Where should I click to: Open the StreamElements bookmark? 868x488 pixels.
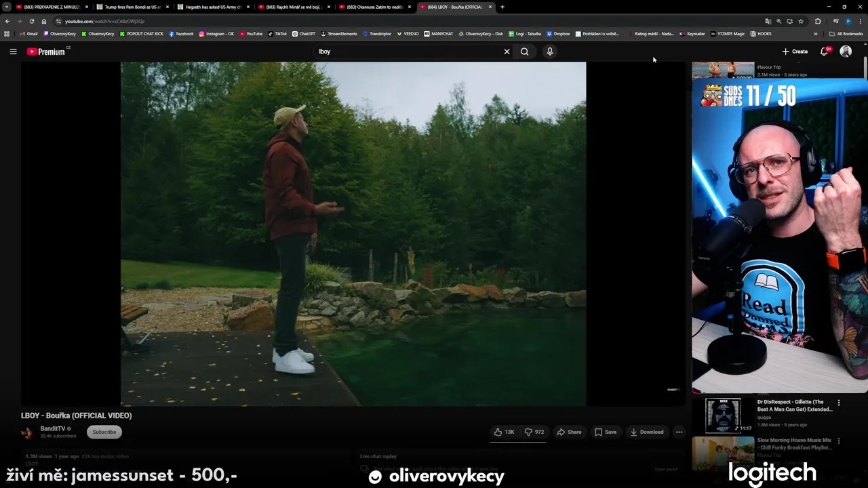tap(339, 33)
